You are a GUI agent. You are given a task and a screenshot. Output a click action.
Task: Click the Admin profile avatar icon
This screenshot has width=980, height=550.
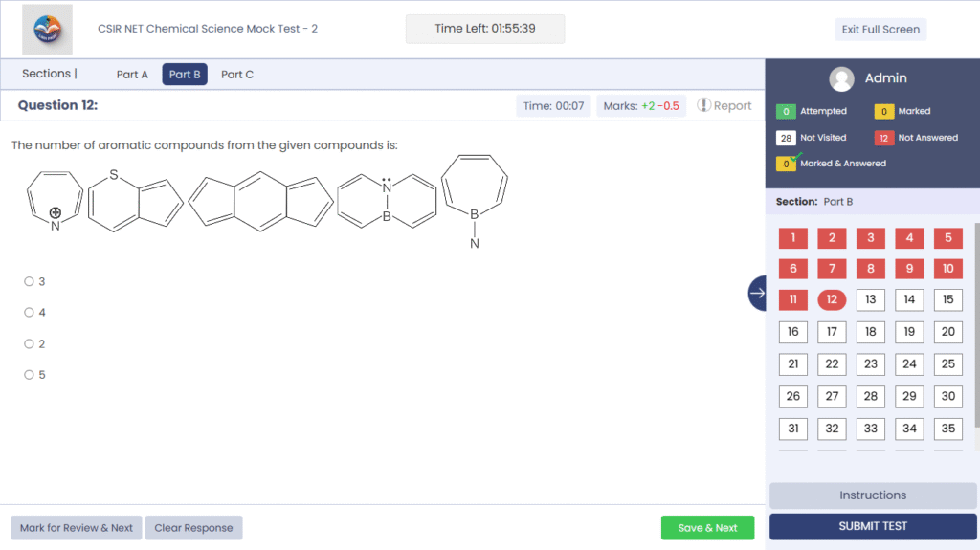point(842,78)
